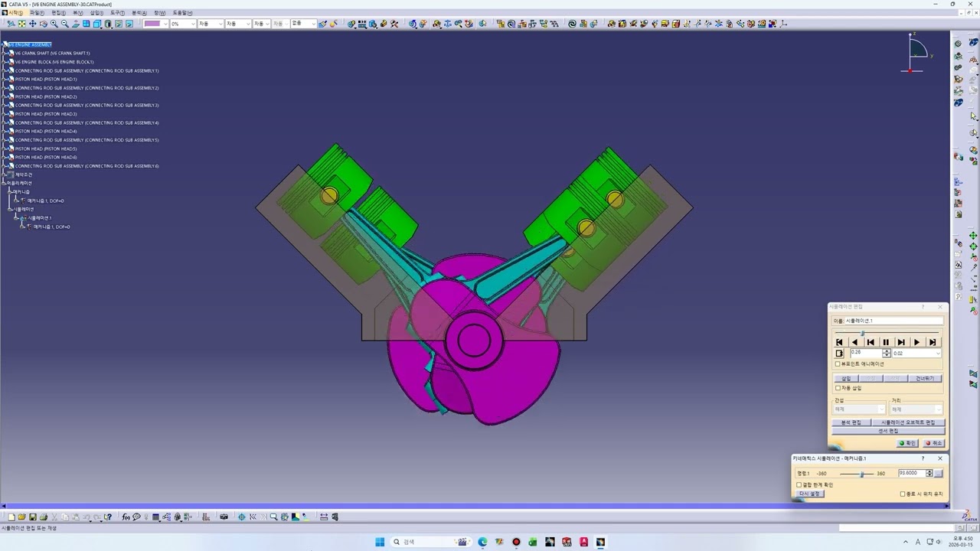The height and width of the screenshot is (551, 980).
Task: Activate Fly Mode view tool
Action: click(11, 24)
